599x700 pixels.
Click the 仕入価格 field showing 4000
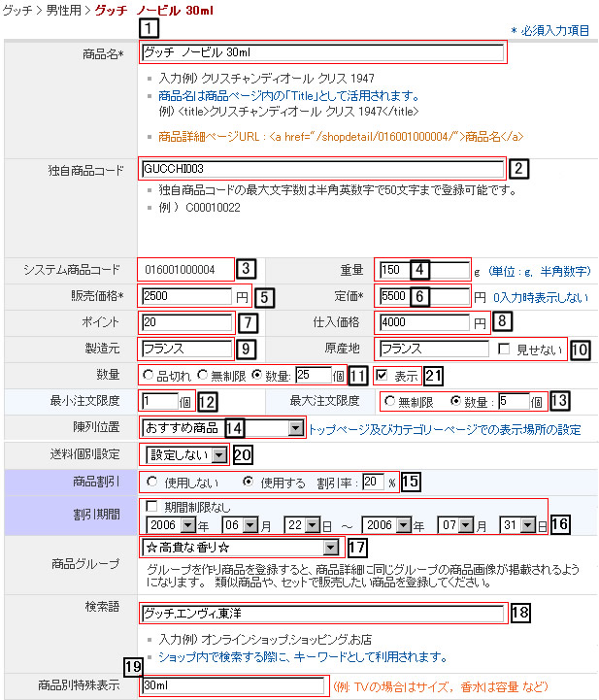(x=424, y=322)
